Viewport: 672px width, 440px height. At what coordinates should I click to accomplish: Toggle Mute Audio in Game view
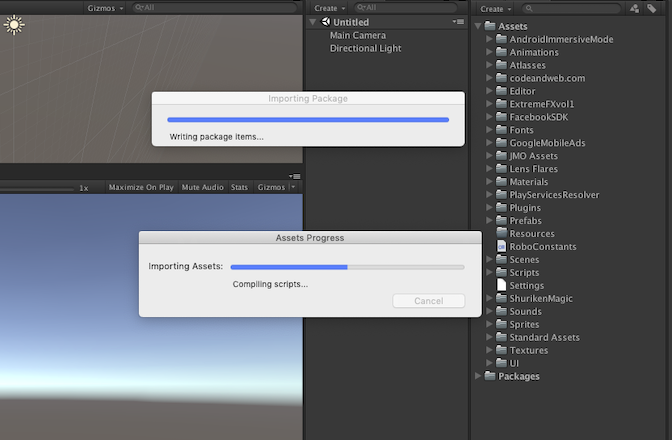pos(202,187)
